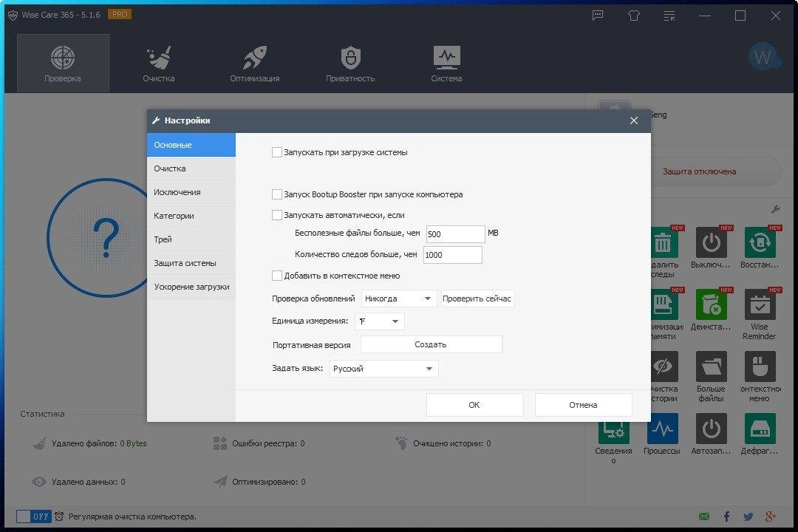Viewport: 798px width, 532px height.
Task: Click the Проверить сейчас button
Action: tap(477, 299)
